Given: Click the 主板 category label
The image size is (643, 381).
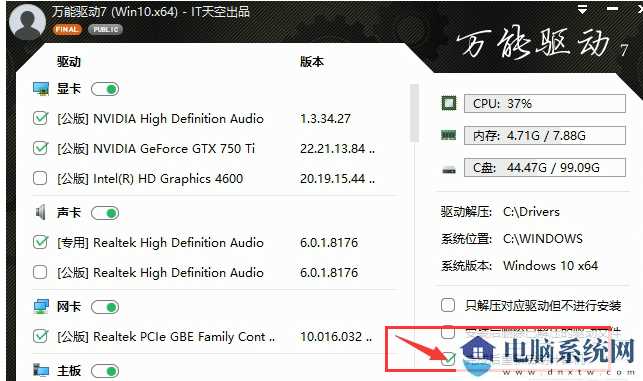Looking at the screenshot, I should (x=68, y=371).
